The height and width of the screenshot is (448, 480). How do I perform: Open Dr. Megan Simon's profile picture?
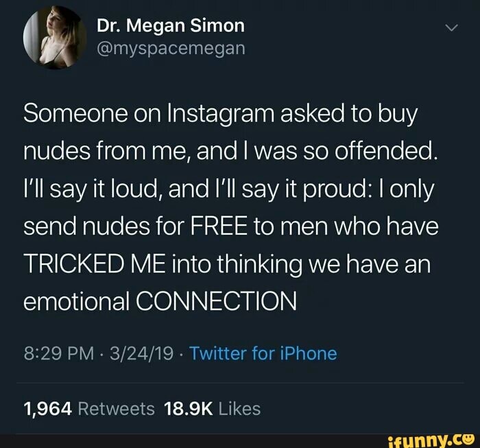point(55,37)
